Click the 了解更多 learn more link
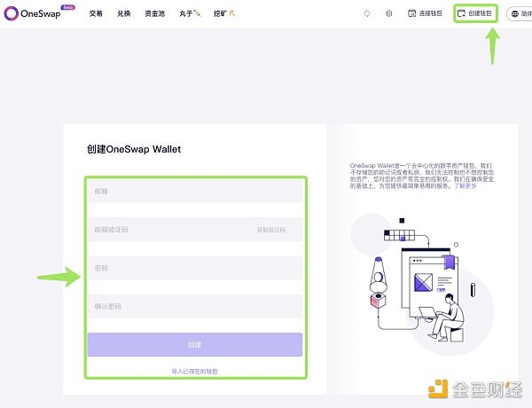 [x=465, y=186]
